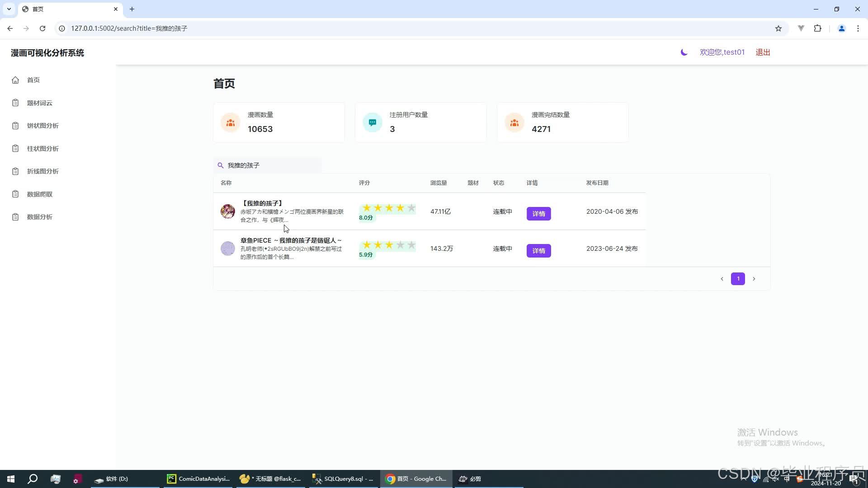This screenshot has width=868, height=488.
Task: Focus the search field containing 我推的孩子
Action: (268, 165)
